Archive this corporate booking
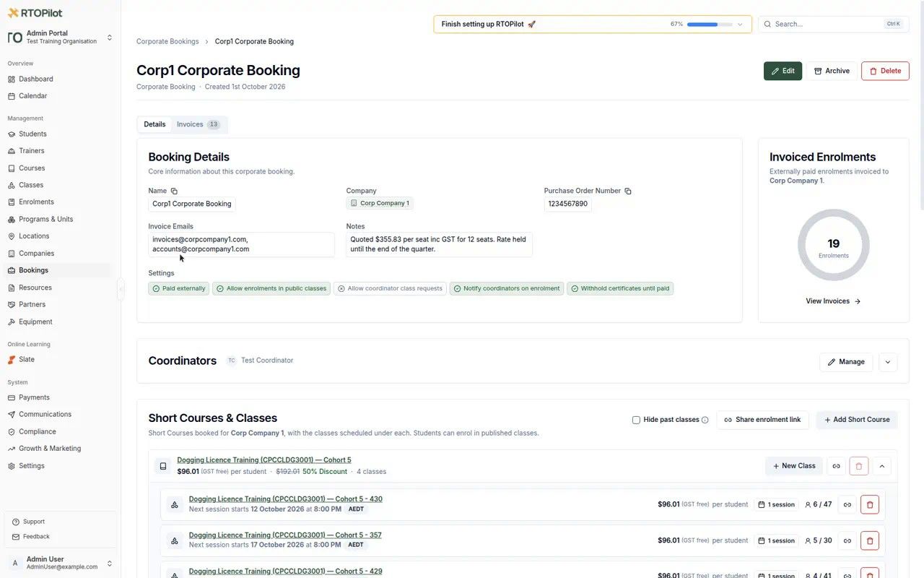This screenshot has height=578, width=924. pyautogui.click(x=832, y=71)
